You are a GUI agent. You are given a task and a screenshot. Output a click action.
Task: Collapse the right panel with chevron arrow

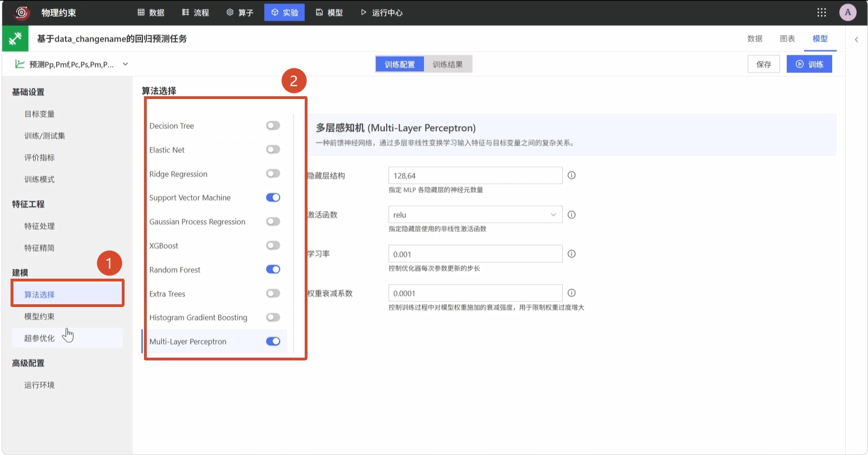pos(856,39)
